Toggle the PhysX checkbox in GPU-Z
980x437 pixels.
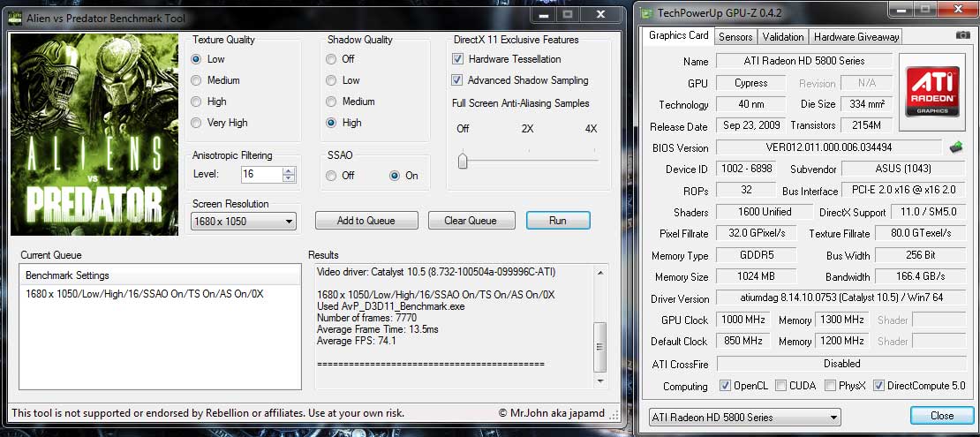click(x=830, y=386)
